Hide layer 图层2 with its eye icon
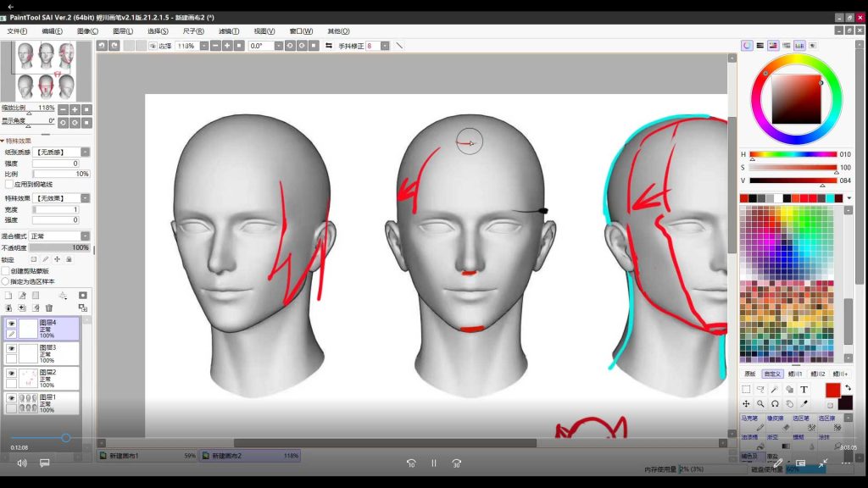This screenshot has height=488, width=868. pos(11,374)
